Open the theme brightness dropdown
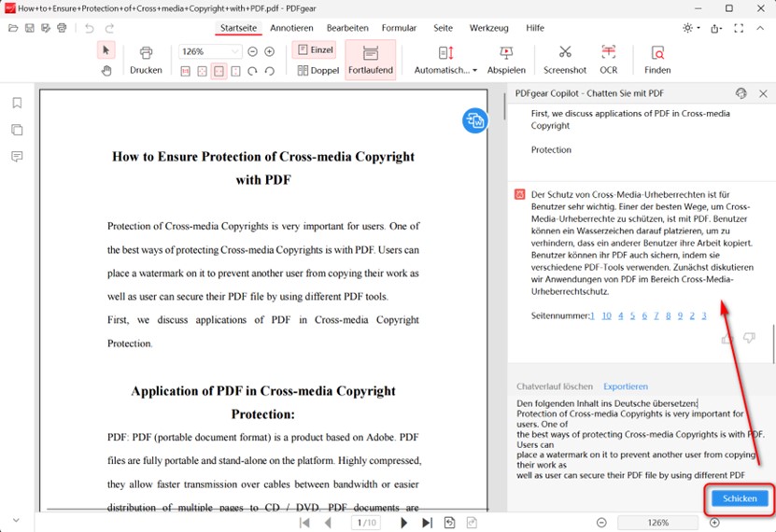This screenshot has height=532, width=776. (x=691, y=28)
